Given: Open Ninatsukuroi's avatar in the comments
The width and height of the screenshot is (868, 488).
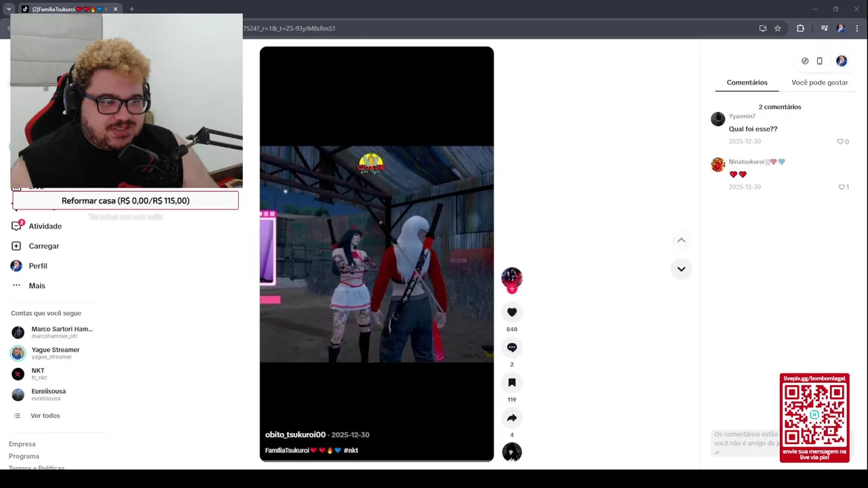Looking at the screenshot, I should point(717,165).
